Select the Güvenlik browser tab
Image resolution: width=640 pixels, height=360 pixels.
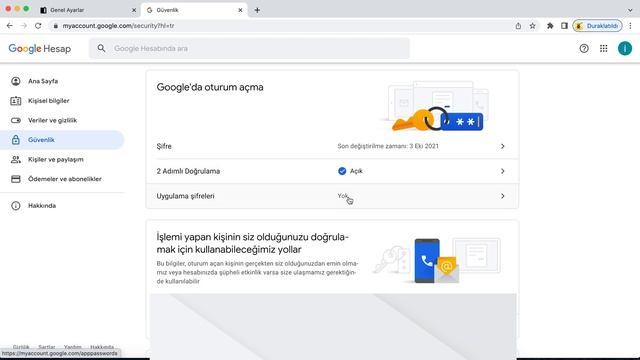[x=194, y=10]
